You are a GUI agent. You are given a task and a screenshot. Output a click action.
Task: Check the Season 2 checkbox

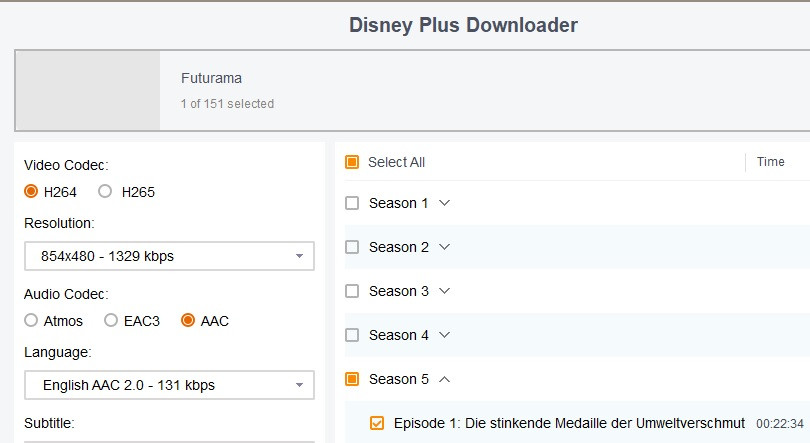click(352, 247)
